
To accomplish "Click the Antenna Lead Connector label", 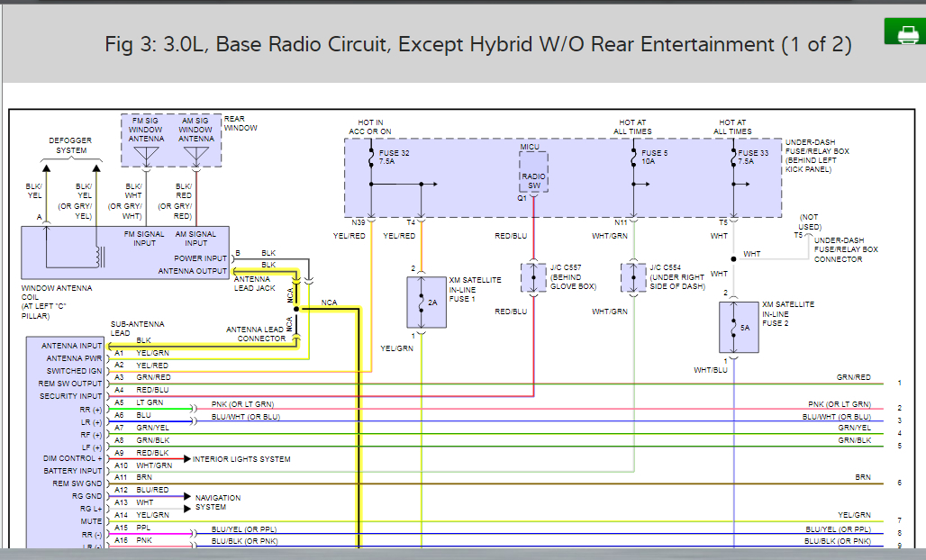I will point(255,334).
